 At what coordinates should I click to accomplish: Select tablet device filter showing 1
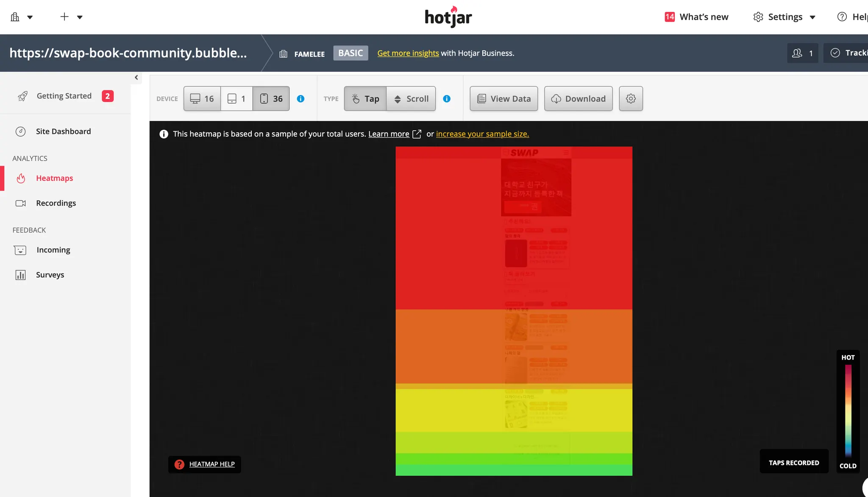pos(236,99)
